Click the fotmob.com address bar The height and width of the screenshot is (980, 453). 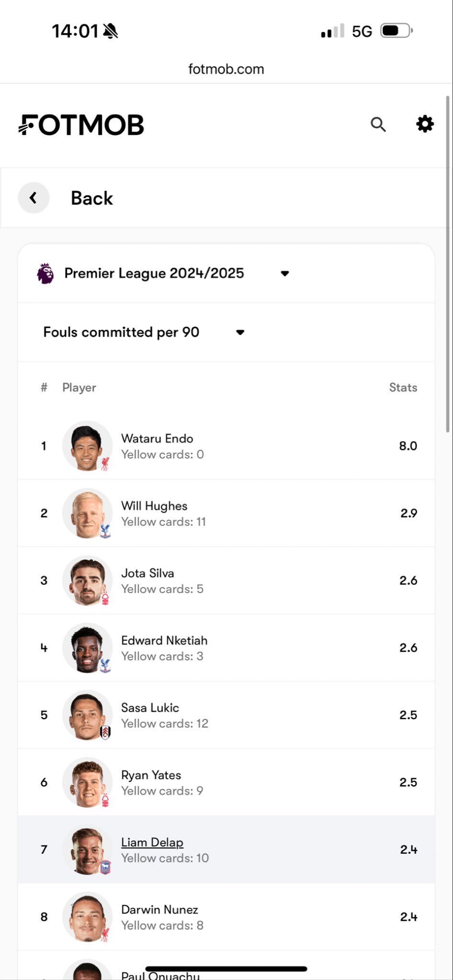226,69
